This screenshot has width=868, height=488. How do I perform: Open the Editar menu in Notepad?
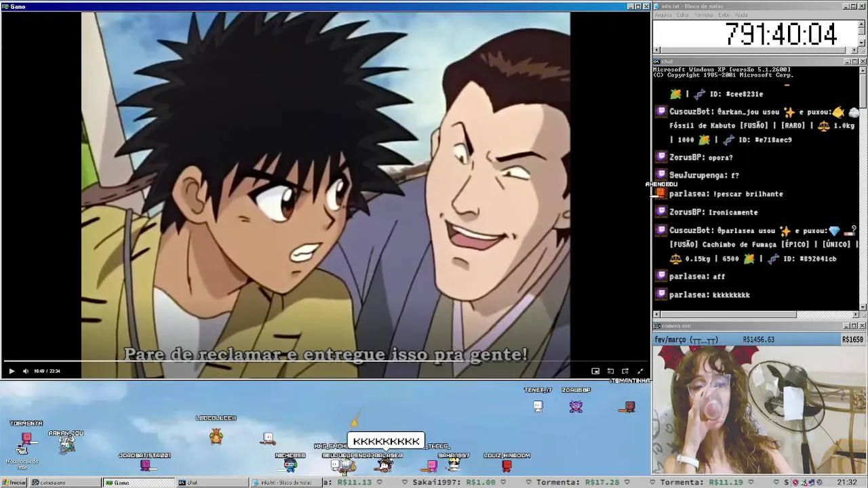683,15
